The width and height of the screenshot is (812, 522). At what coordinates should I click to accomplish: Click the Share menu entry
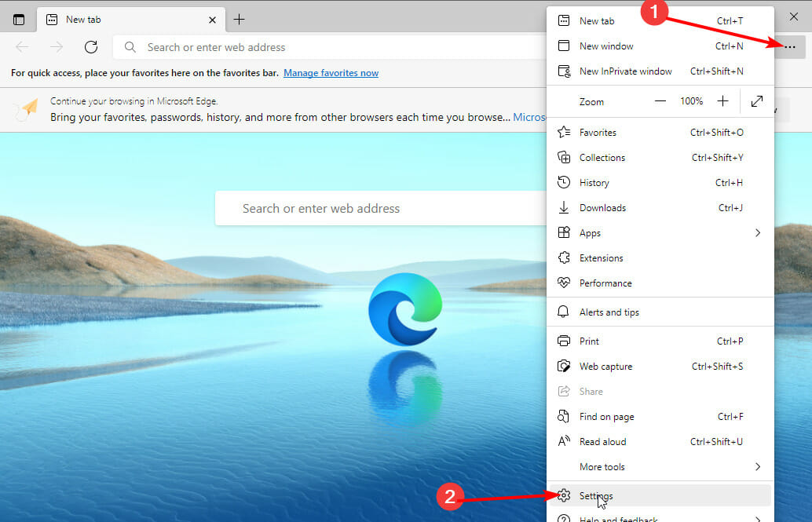pos(660,392)
